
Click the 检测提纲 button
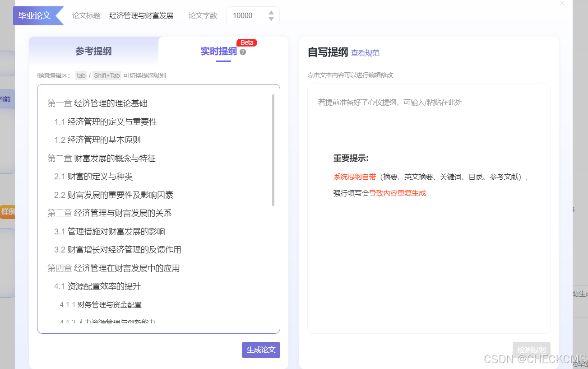tap(532, 350)
